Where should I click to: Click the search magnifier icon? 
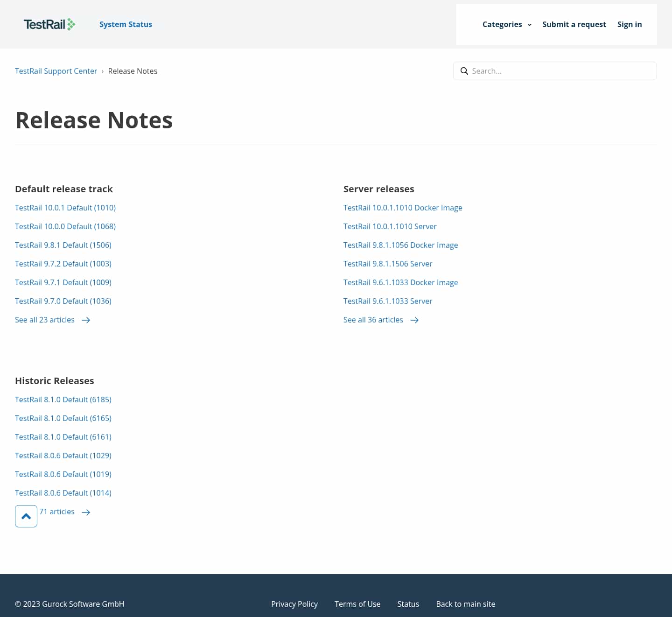[x=464, y=71]
